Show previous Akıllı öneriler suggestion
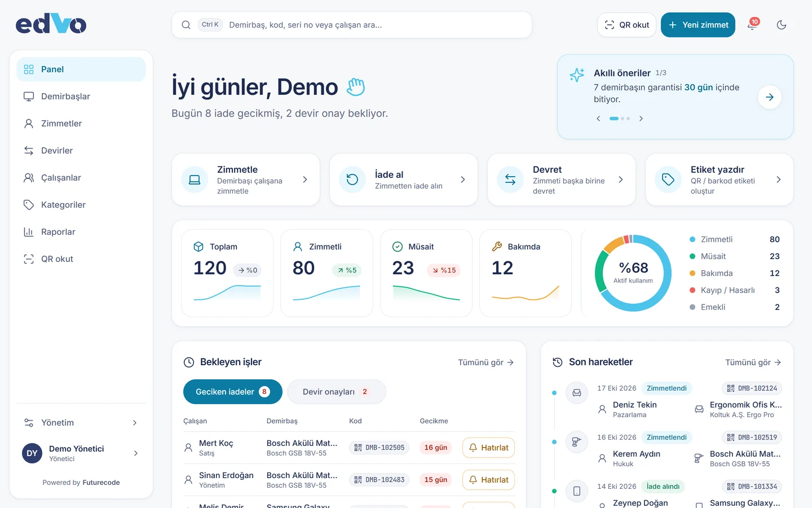Screen dimensions: 812x508 pos(598,119)
